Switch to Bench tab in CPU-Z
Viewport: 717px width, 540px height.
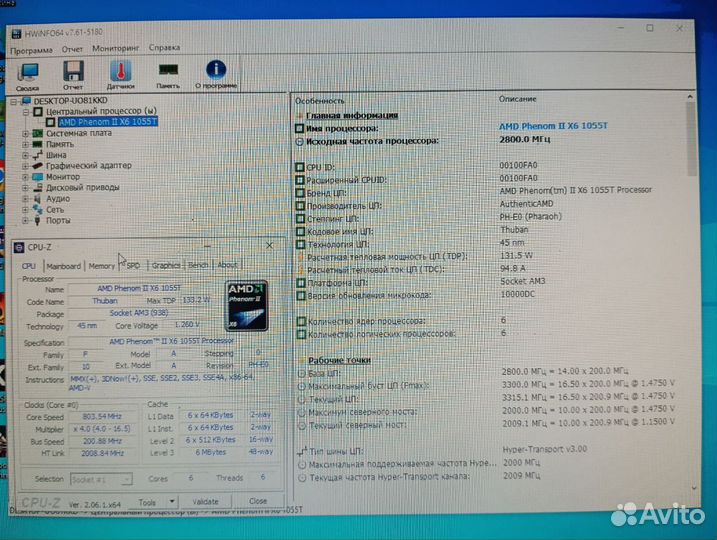198,265
